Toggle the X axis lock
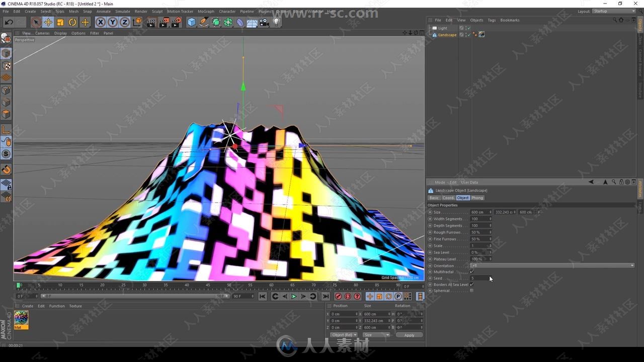This screenshot has width=644, height=362. [x=101, y=22]
